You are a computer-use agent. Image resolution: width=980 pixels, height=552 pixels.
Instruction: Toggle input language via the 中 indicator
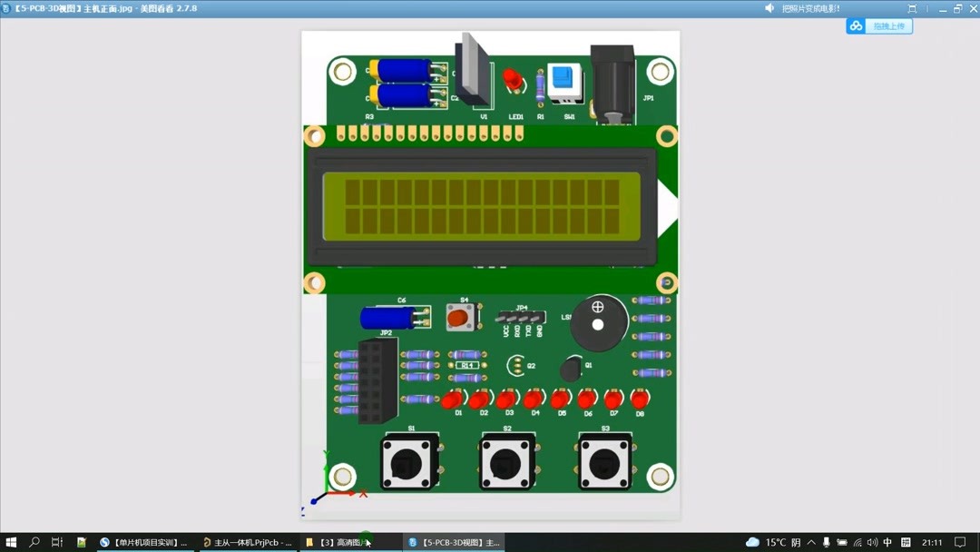click(x=887, y=541)
